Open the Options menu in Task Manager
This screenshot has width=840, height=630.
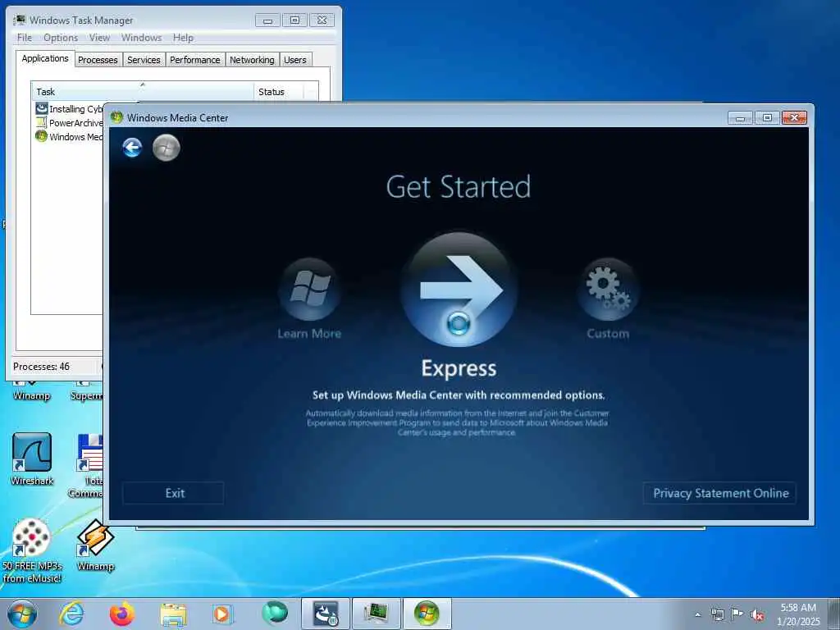click(x=61, y=38)
